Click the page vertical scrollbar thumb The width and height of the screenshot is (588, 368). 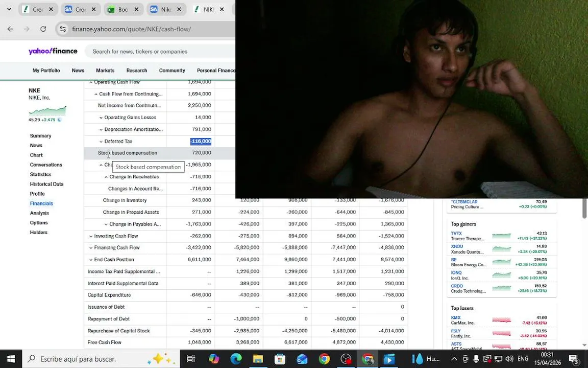click(584, 209)
